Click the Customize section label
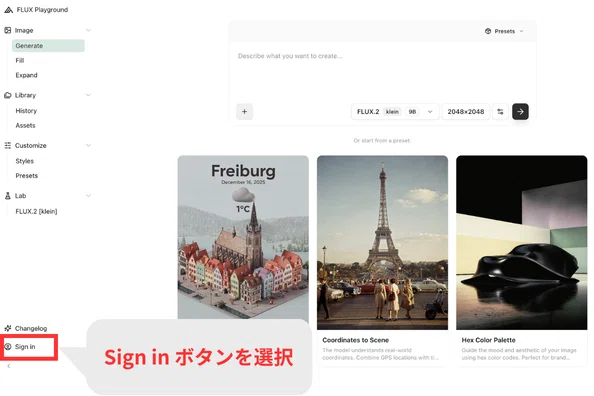 tap(31, 146)
